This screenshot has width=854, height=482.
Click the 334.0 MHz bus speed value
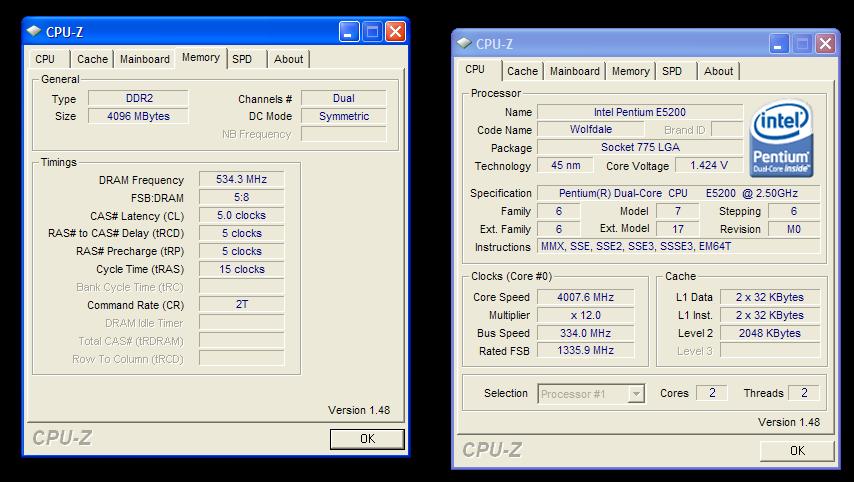[585, 333]
